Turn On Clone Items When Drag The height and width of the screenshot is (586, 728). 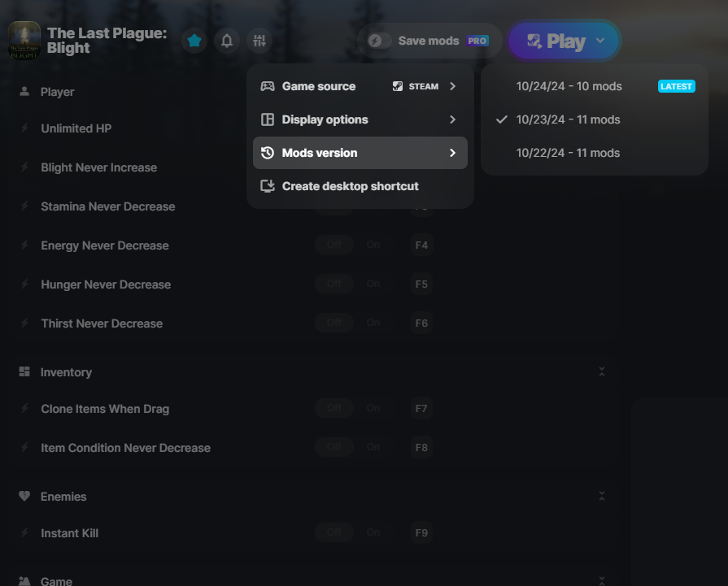pyautogui.click(x=373, y=408)
